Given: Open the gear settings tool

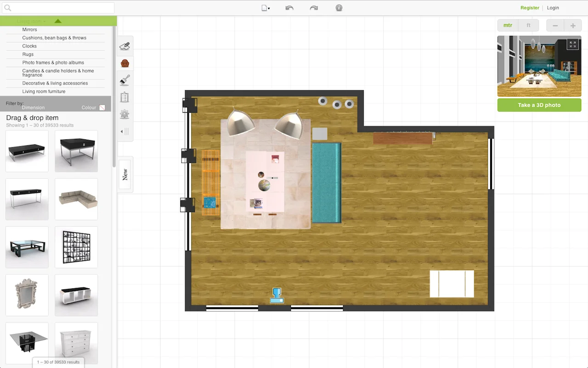Looking at the screenshot, I should click(124, 114).
